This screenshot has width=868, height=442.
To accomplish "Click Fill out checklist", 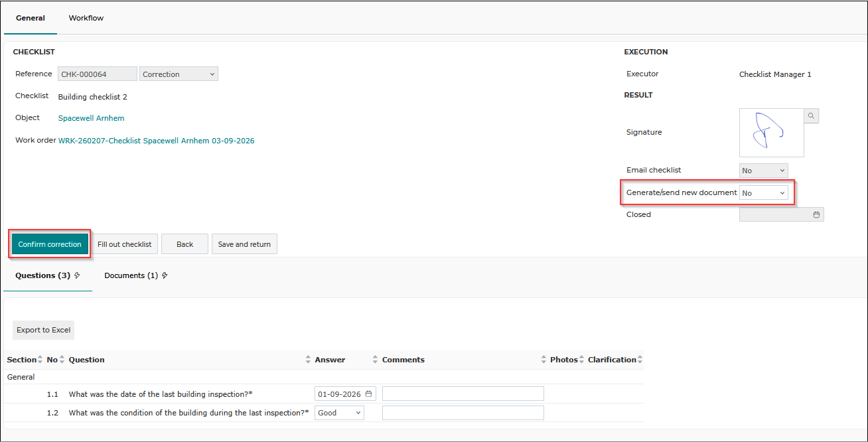I will tap(125, 244).
